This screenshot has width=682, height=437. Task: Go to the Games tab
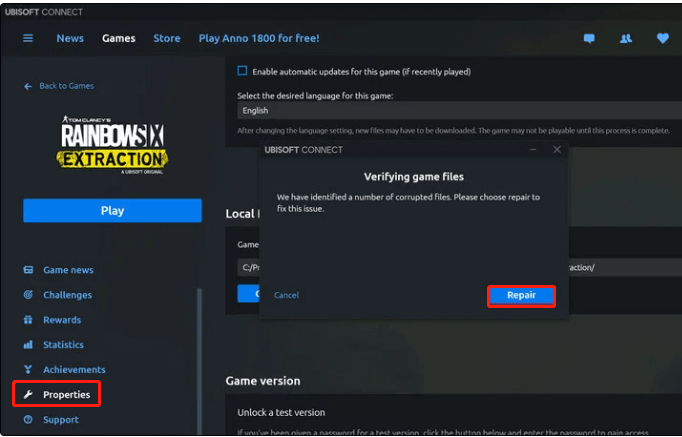(x=119, y=38)
